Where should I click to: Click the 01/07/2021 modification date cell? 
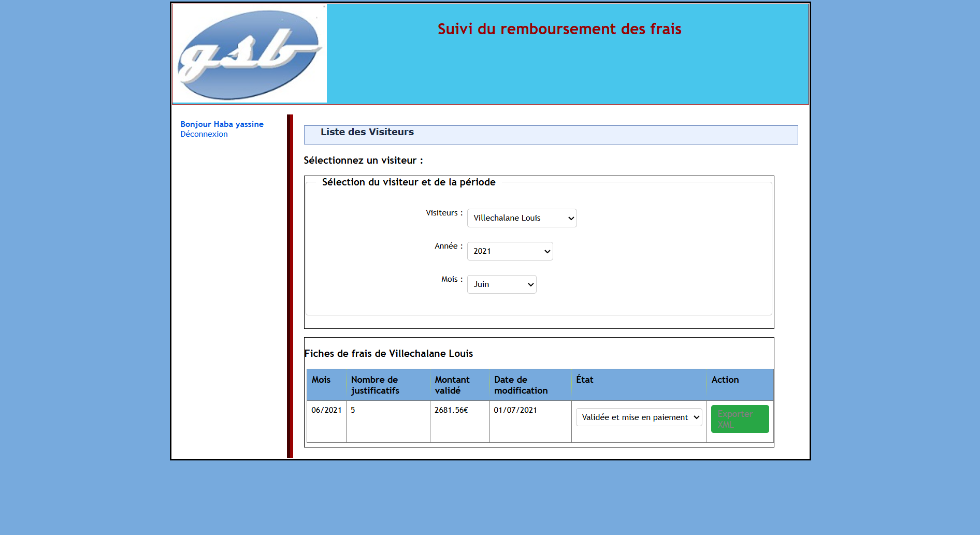(515, 410)
